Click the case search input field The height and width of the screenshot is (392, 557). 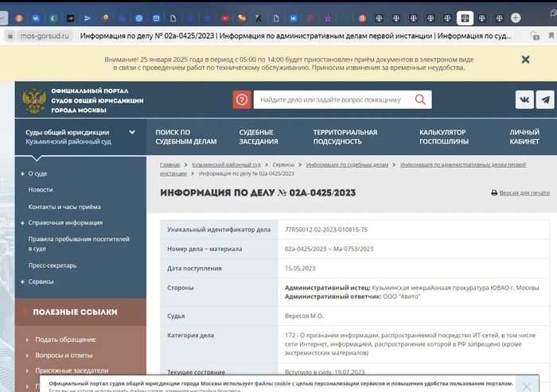tap(334, 99)
